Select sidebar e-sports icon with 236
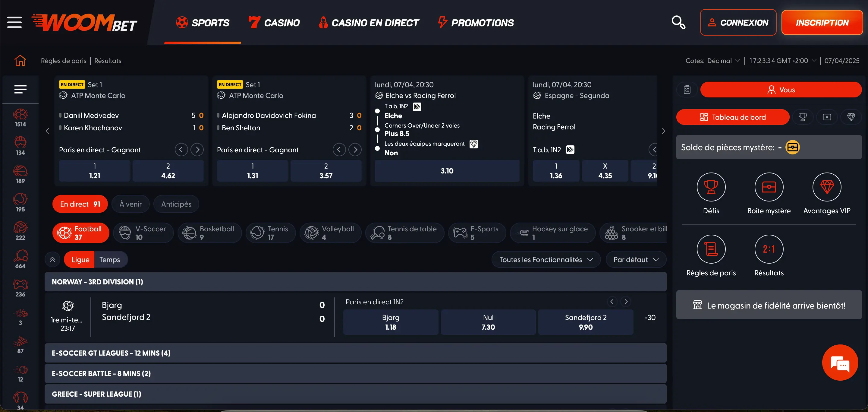This screenshot has height=412, width=868. click(20, 288)
